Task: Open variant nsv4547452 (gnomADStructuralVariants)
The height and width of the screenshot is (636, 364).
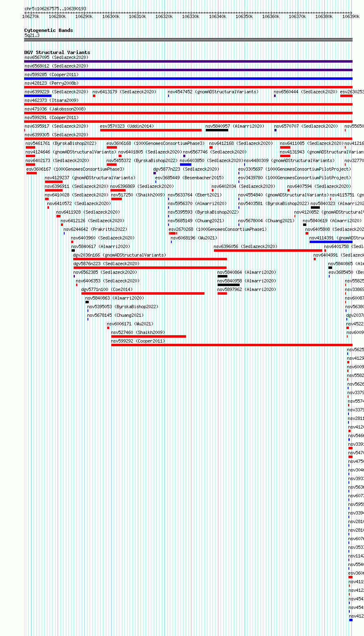Action: coord(213,92)
